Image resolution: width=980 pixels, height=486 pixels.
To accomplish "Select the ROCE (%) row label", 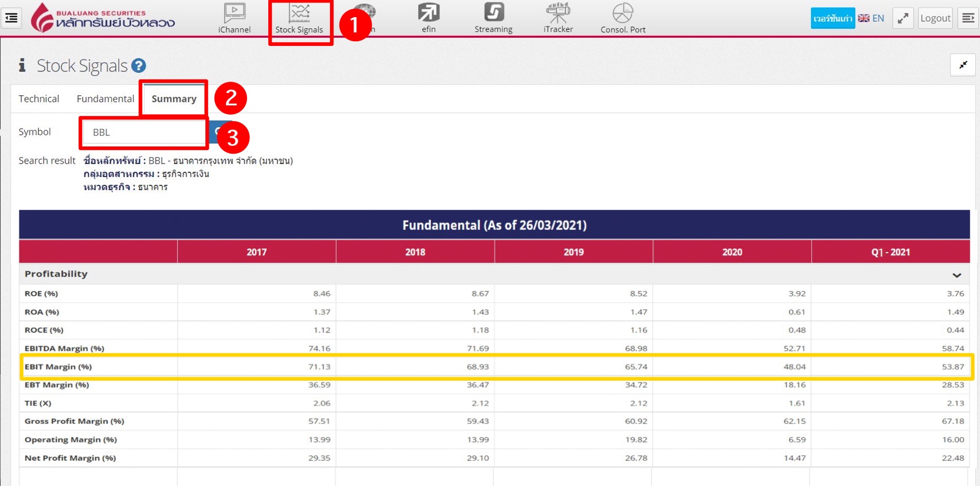I will click(x=44, y=330).
